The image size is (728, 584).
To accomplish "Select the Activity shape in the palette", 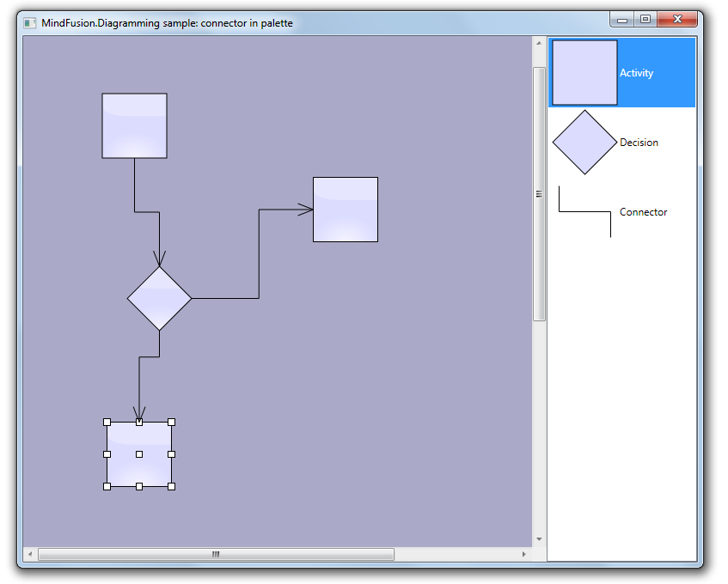I will pos(584,73).
